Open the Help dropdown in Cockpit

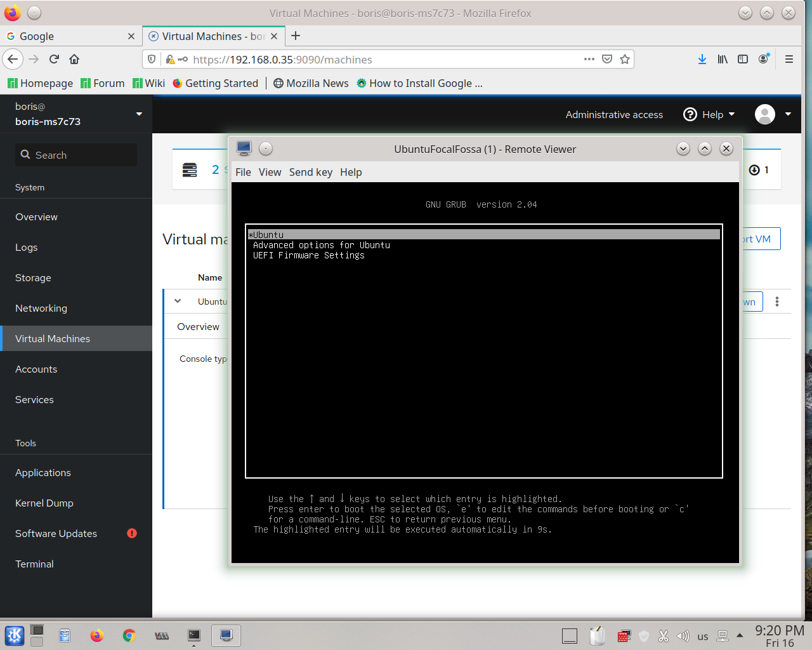pos(709,114)
